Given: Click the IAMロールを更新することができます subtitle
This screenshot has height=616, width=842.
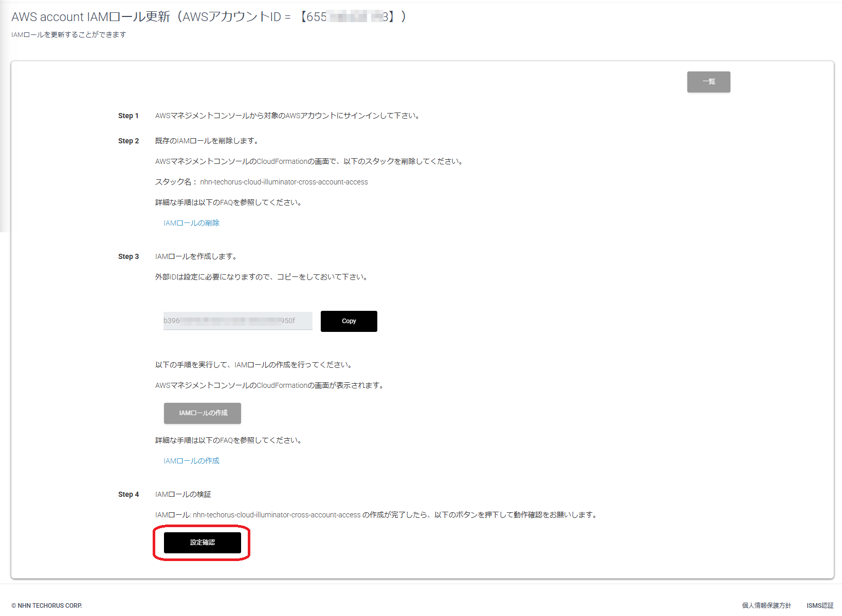Looking at the screenshot, I should coord(68,34).
